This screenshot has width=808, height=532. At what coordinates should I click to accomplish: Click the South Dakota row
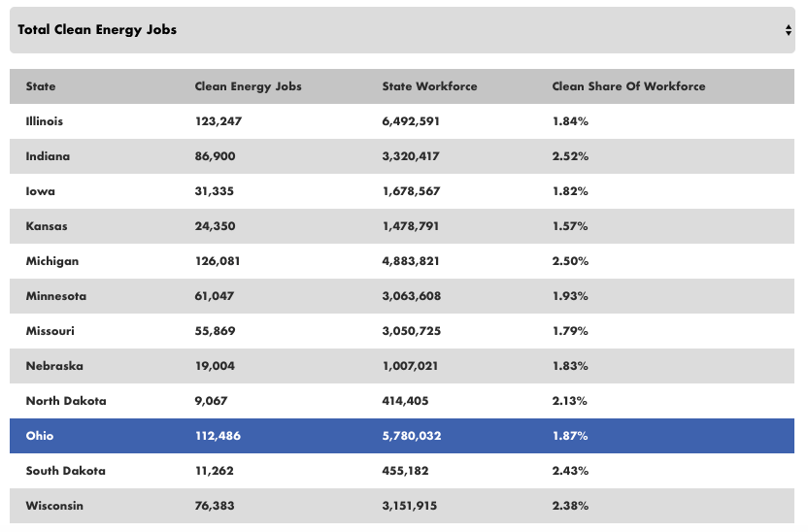point(65,471)
